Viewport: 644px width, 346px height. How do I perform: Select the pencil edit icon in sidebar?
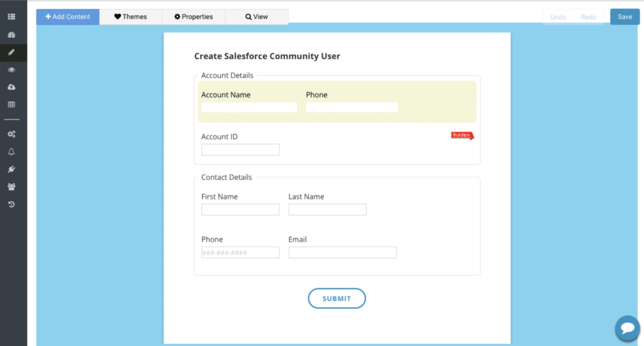click(x=11, y=53)
